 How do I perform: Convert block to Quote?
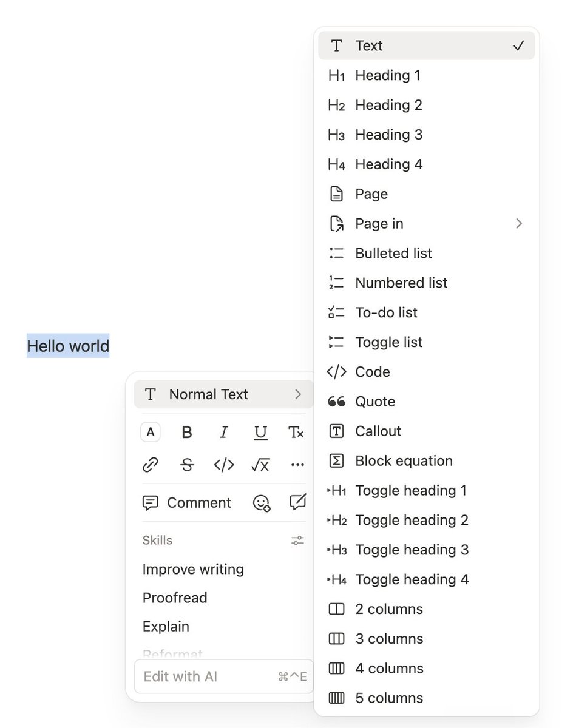point(427,402)
